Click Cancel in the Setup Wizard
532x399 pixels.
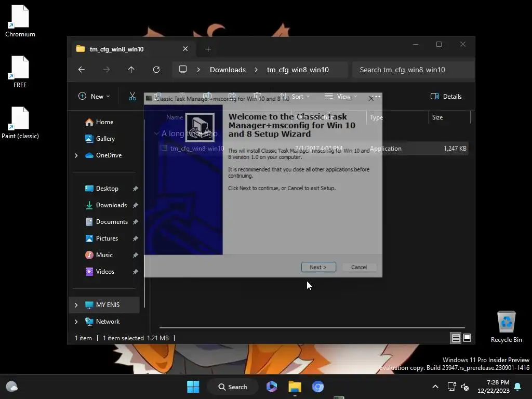point(359,267)
